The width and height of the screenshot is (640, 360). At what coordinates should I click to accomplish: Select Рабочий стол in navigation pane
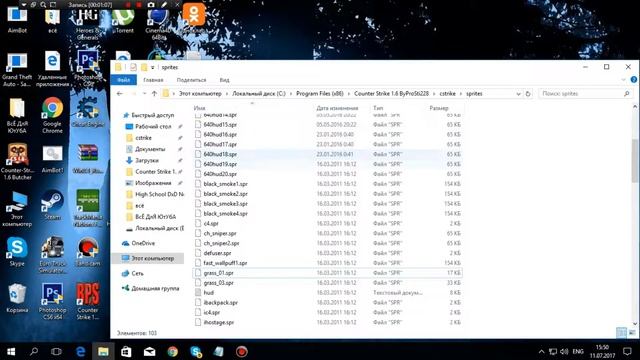[153, 127]
